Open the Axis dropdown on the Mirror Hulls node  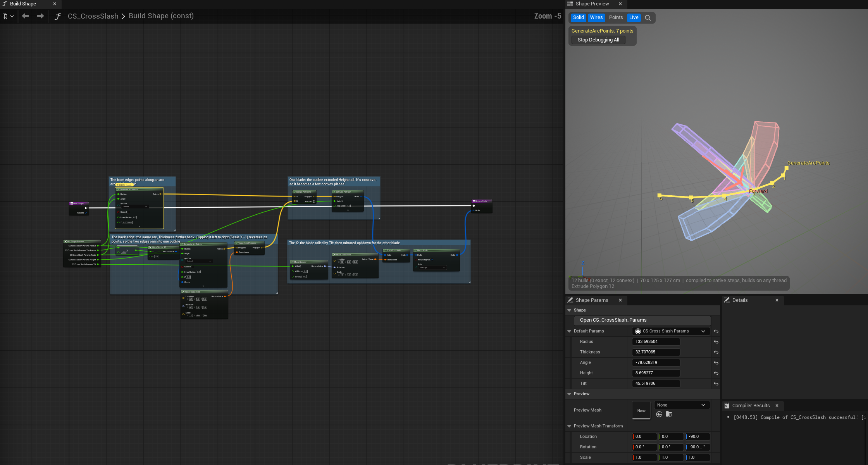coord(432,268)
